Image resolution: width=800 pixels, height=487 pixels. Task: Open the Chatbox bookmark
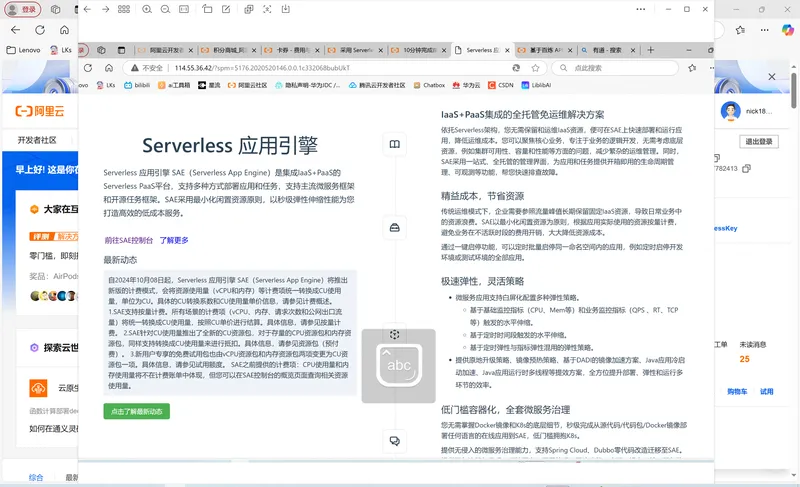tap(429, 85)
